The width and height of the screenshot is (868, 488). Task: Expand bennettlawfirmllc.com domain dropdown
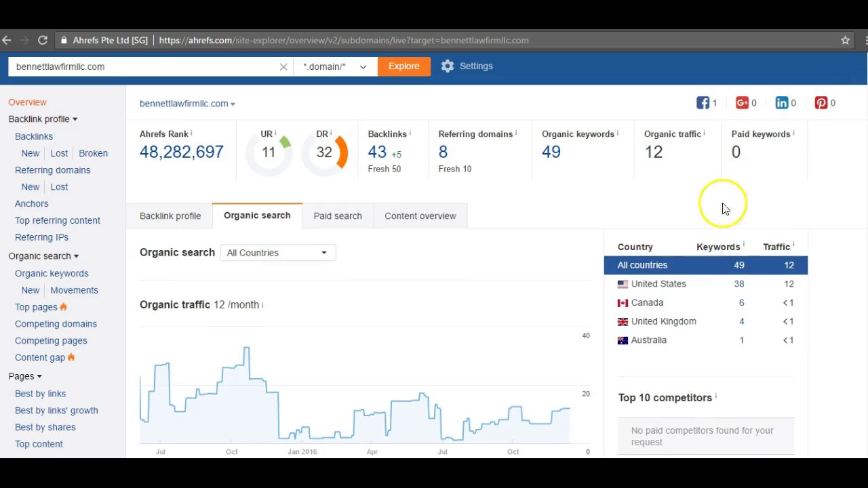point(187,104)
